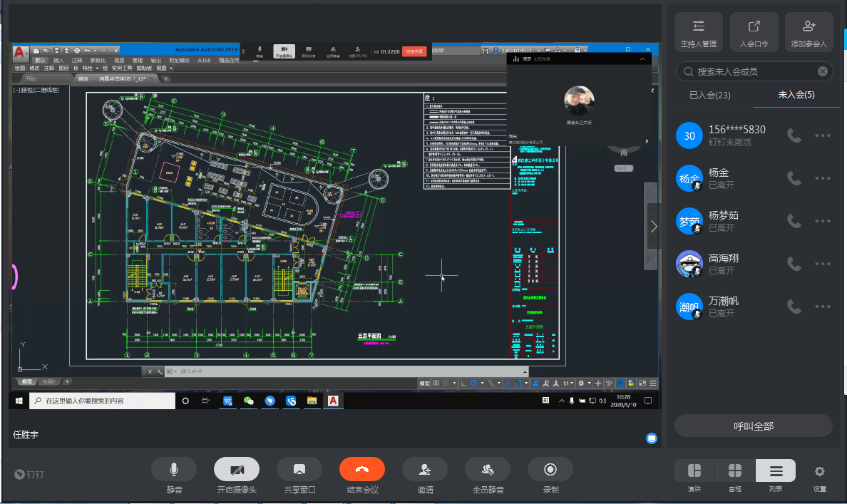Click 添加参会人 add participant button
The height and width of the screenshot is (504, 847).
coord(808,32)
